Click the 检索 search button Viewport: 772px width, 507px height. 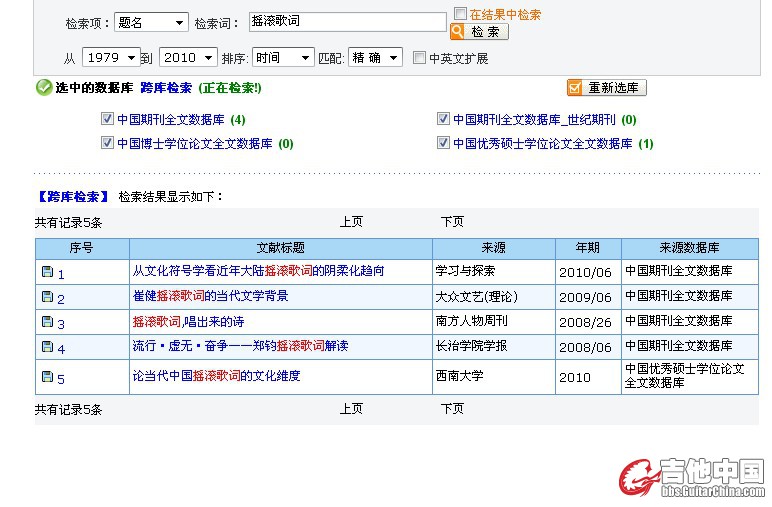pos(479,32)
